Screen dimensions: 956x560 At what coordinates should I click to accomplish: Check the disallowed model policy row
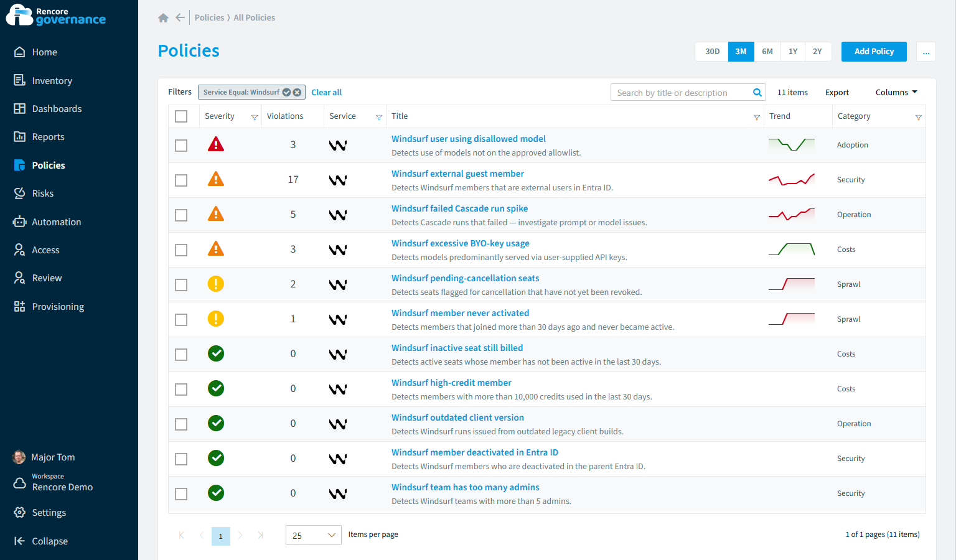click(x=181, y=146)
